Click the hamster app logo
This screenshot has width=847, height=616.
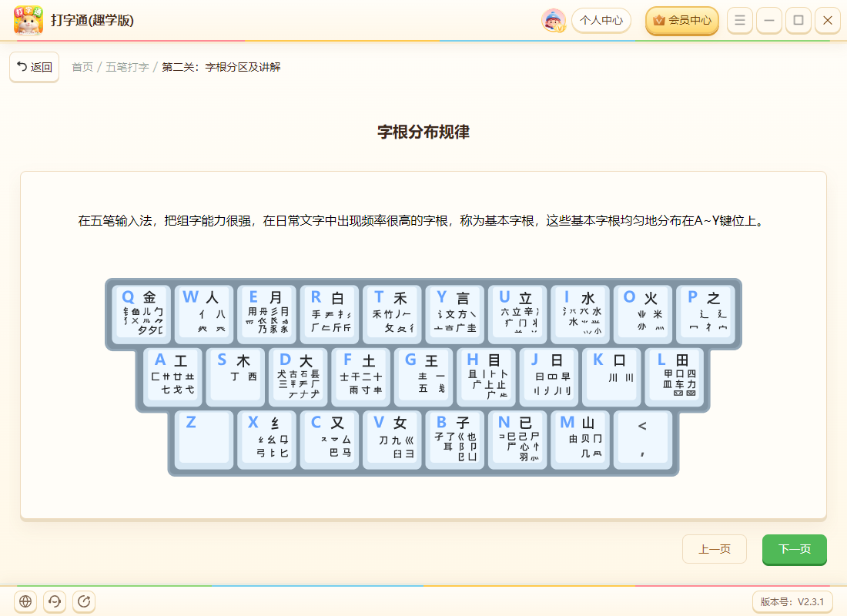(x=28, y=20)
